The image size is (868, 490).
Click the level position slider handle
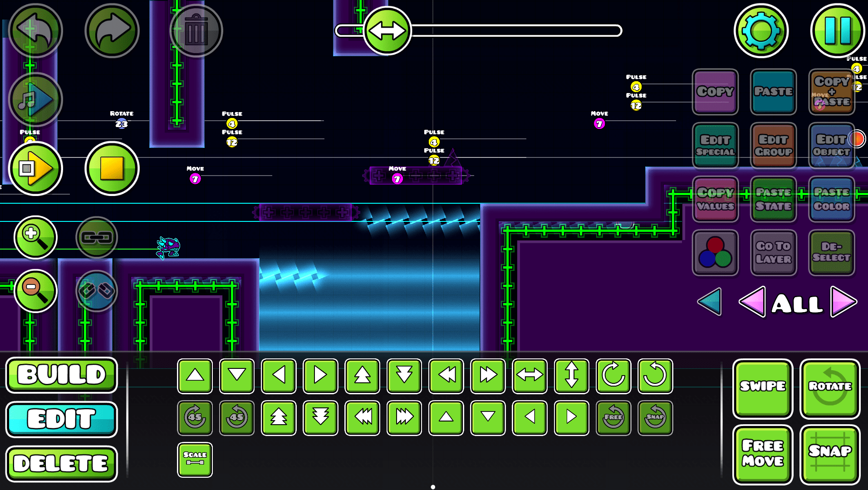coord(387,30)
